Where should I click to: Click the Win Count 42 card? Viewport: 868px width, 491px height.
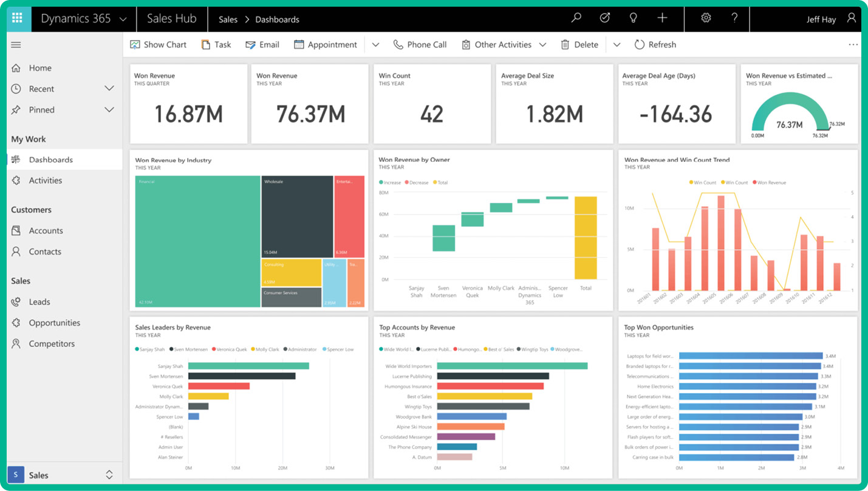[x=432, y=104]
